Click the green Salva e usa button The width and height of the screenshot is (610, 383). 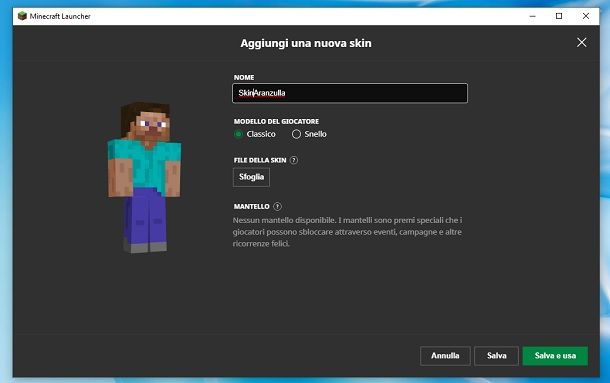coord(555,356)
